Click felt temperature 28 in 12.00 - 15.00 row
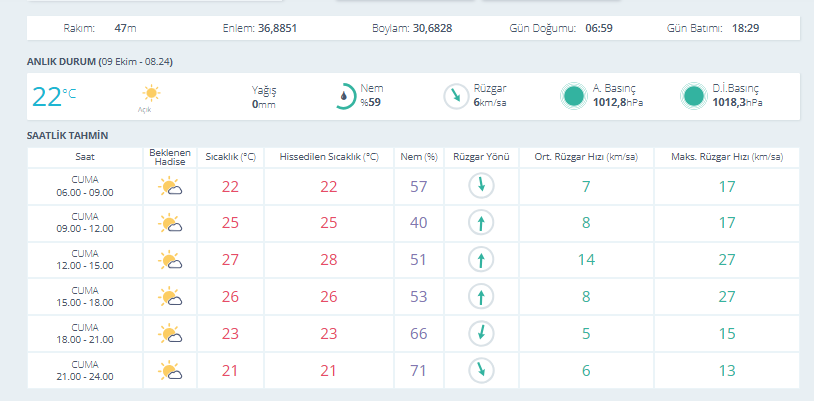The width and height of the screenshot is (814, 401). pyautogui.click(x=329, y=260)
